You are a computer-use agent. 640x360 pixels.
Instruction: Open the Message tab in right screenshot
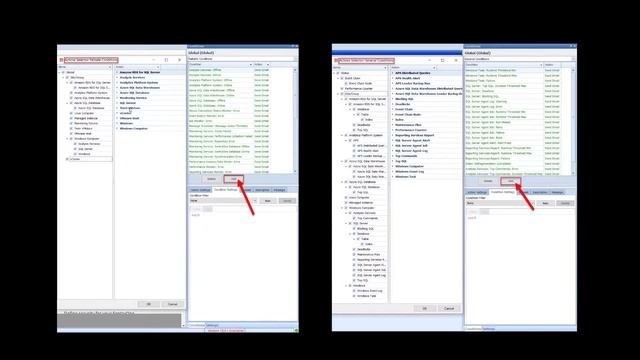[x=557, y=192]
